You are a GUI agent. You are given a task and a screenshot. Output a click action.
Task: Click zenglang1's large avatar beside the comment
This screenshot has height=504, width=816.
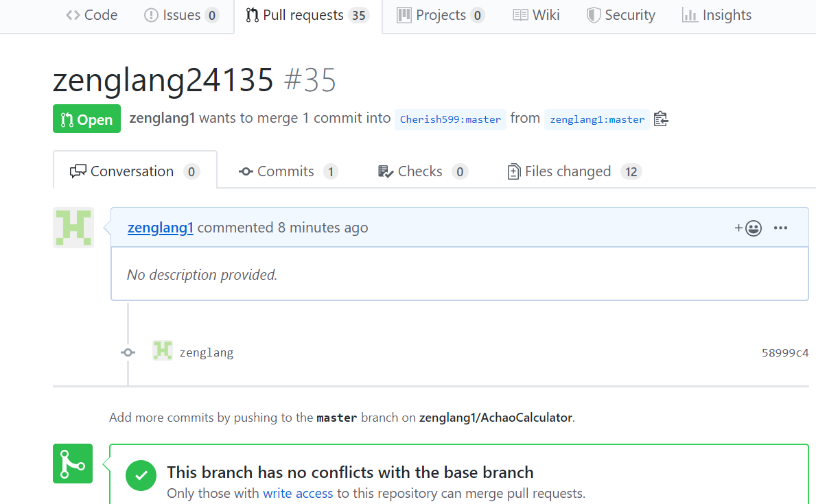pos(73,228)
